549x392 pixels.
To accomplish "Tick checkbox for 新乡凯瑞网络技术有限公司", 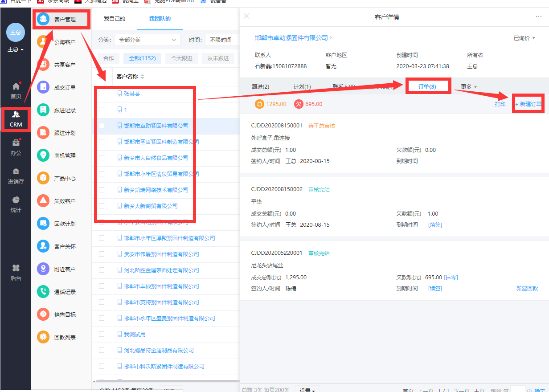I will pos(102,190).
